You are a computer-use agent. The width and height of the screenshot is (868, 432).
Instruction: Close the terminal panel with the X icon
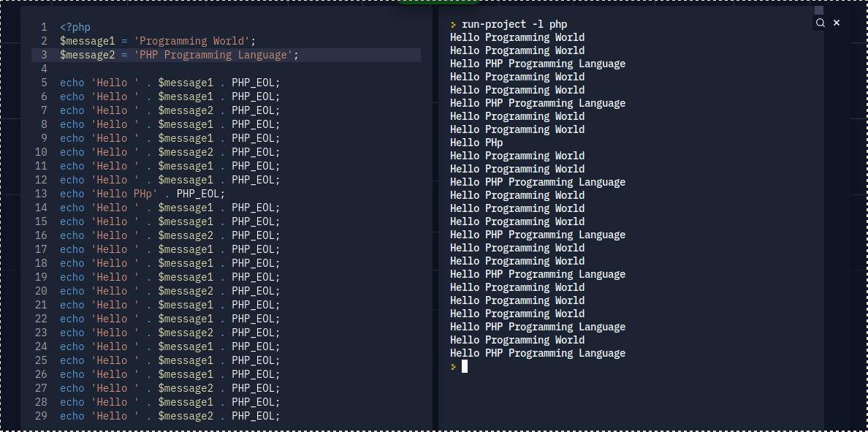(837, 23)
